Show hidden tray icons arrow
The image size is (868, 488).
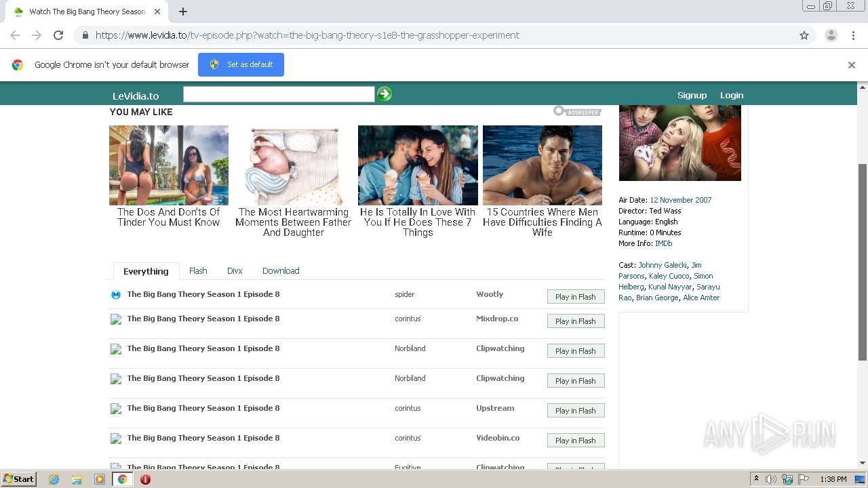756,479
